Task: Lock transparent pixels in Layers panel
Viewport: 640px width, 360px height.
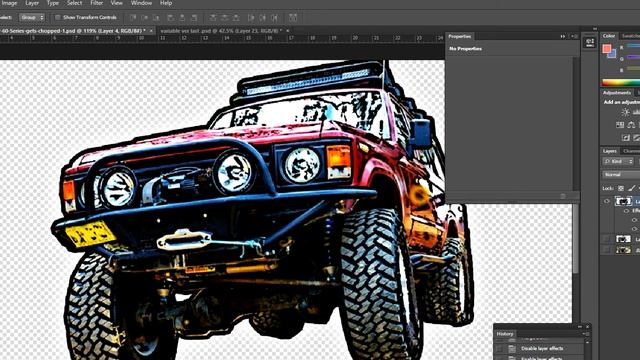Action: 620,188
